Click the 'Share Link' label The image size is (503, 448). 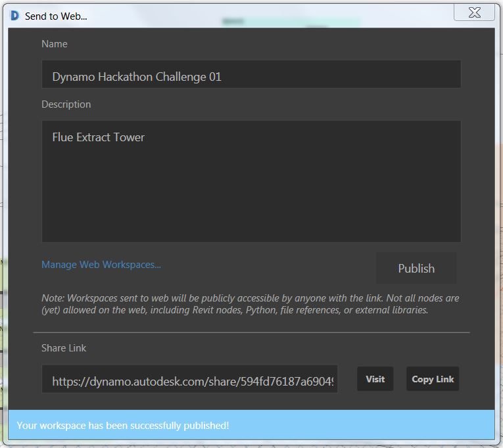64,348
